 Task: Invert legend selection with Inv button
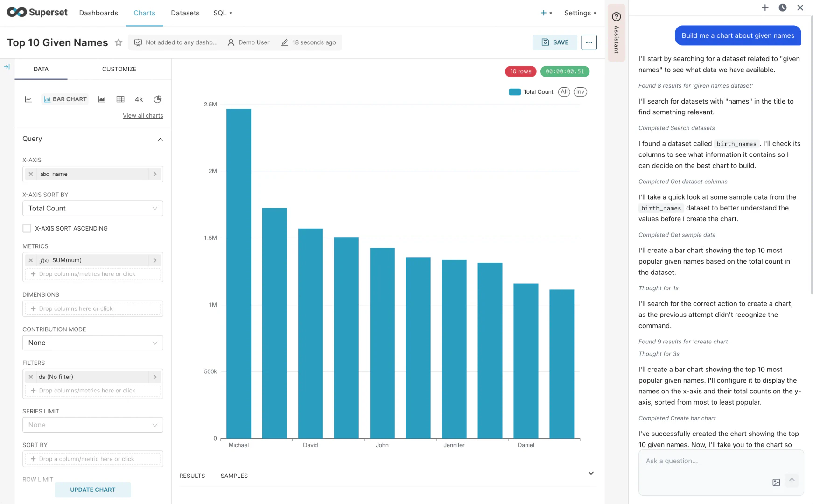(580, 92)
